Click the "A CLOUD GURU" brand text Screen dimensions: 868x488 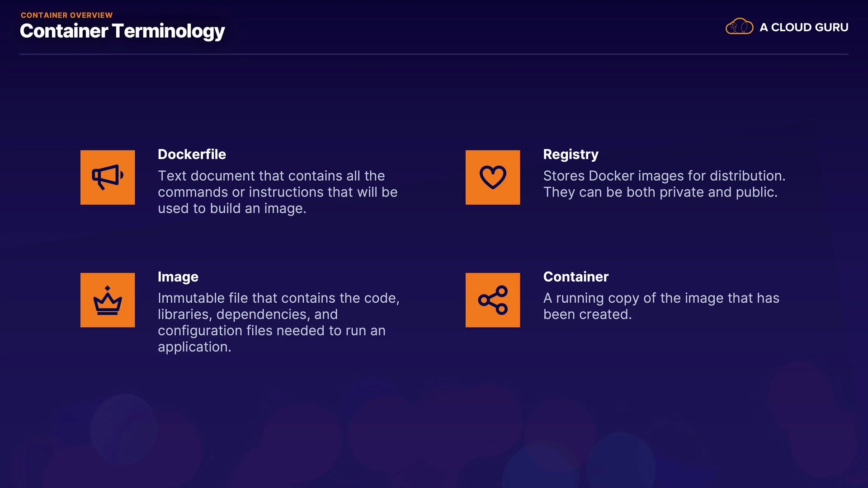tap(804, 28)
